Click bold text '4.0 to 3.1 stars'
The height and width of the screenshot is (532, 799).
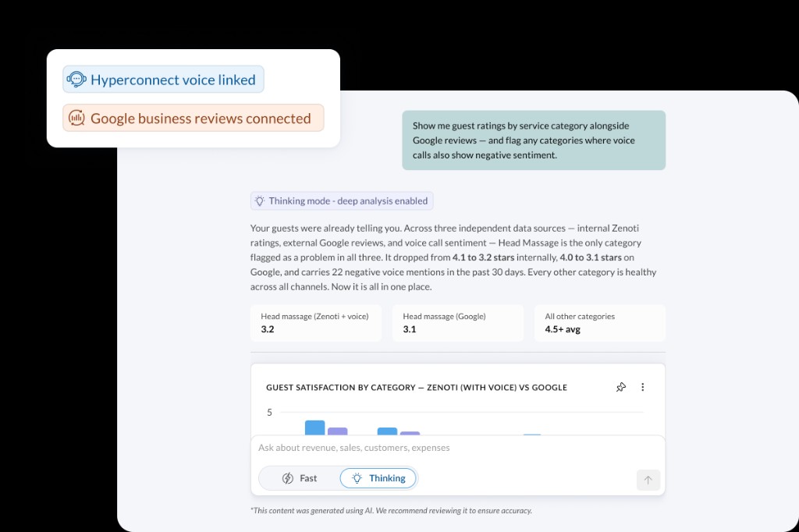[591, 257]
